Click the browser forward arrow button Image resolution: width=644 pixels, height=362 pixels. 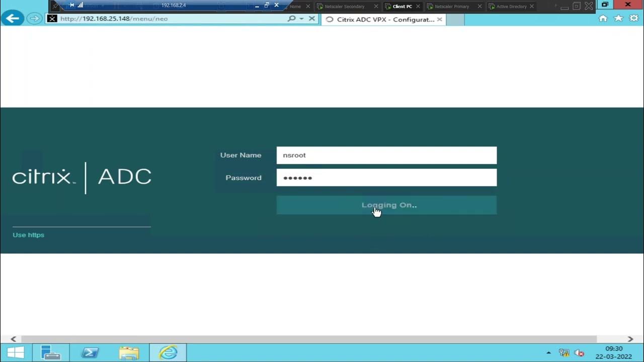click(x=34, y=19)
